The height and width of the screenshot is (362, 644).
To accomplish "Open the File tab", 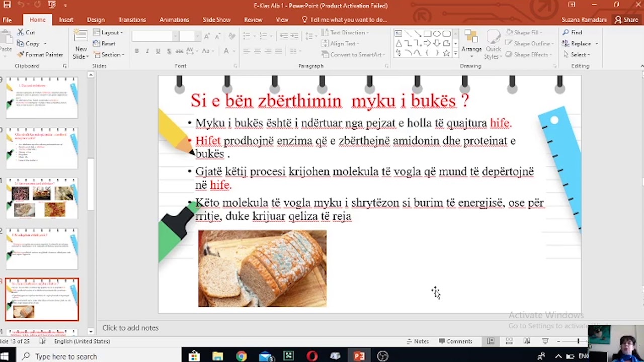I will point(7,20).
